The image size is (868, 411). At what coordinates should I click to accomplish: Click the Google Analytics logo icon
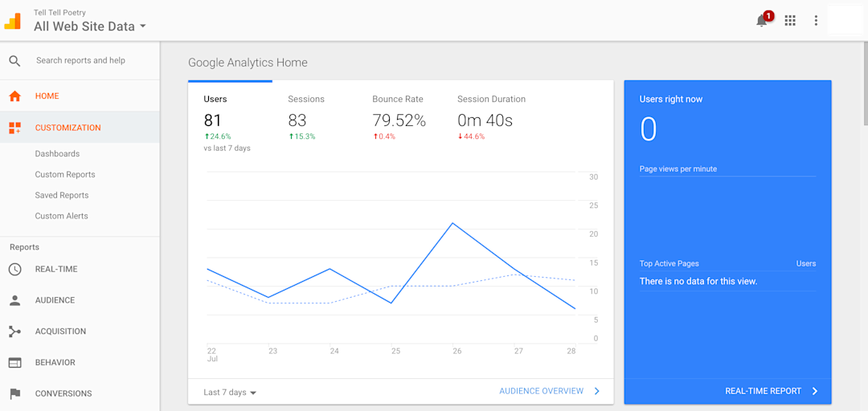[x=12, y=20]
